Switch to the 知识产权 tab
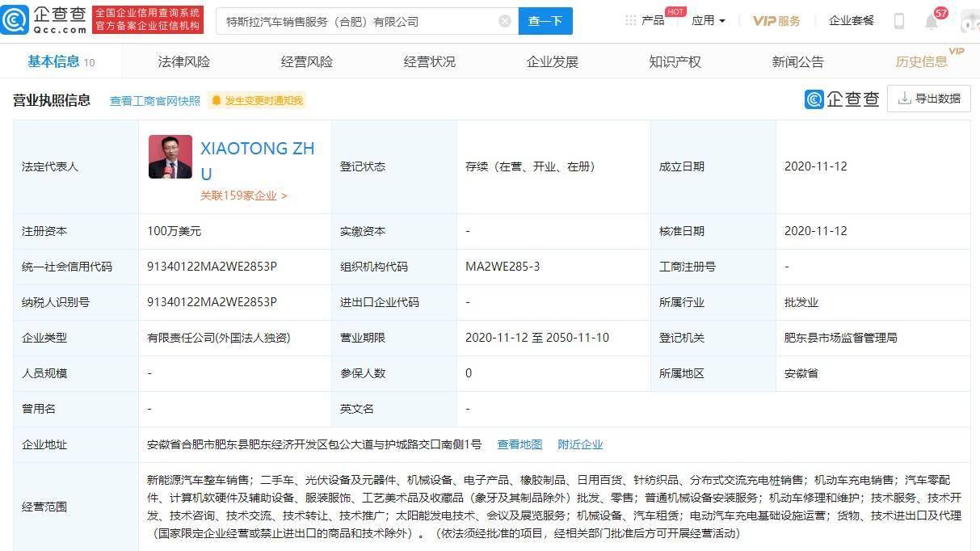Screen dimensions: 980x551 [675, 61]
